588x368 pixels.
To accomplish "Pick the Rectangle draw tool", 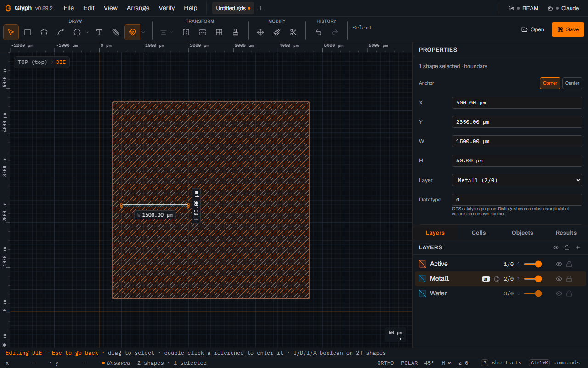I will click(x=28, y=32).
